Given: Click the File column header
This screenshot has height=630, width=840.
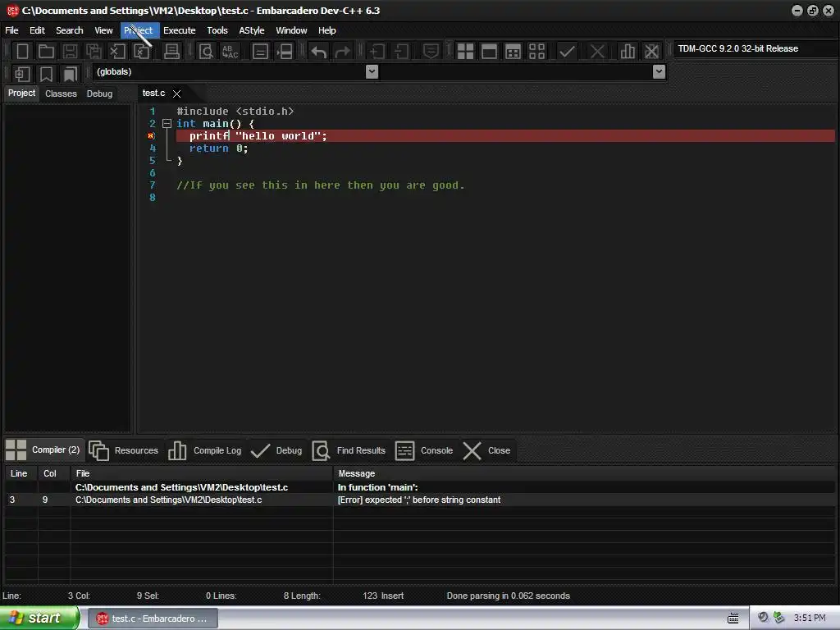Looking at the screenshot, I should [x=202, y=473].
